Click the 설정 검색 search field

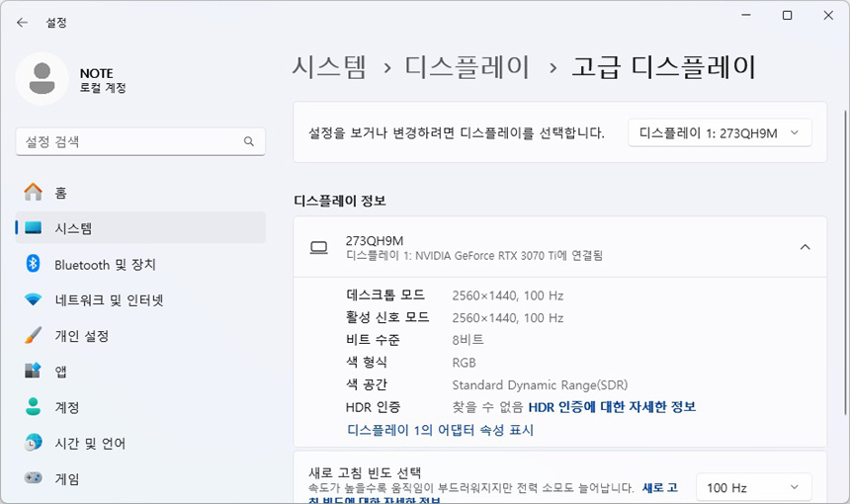click(x=128, y=142)
